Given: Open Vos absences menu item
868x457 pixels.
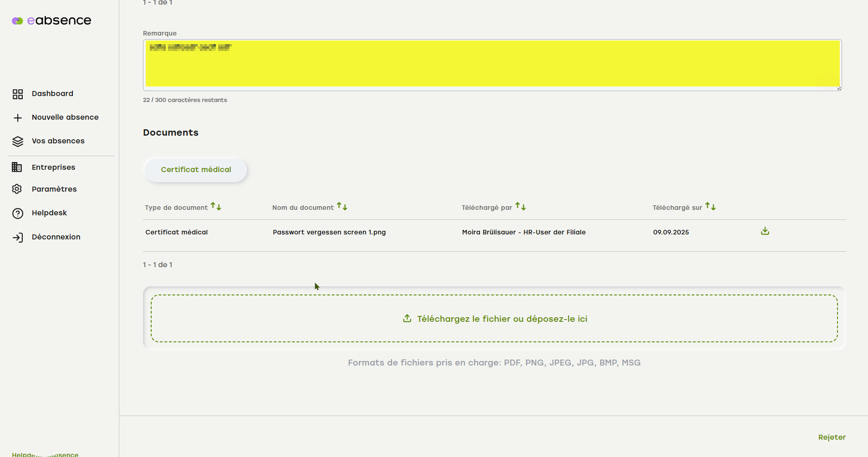Looking at the screenshot, I should coord(58,141).
